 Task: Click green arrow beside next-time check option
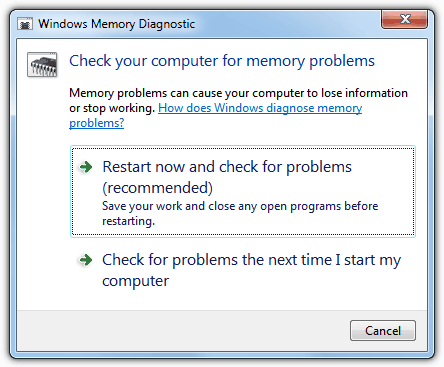[86, 260]
